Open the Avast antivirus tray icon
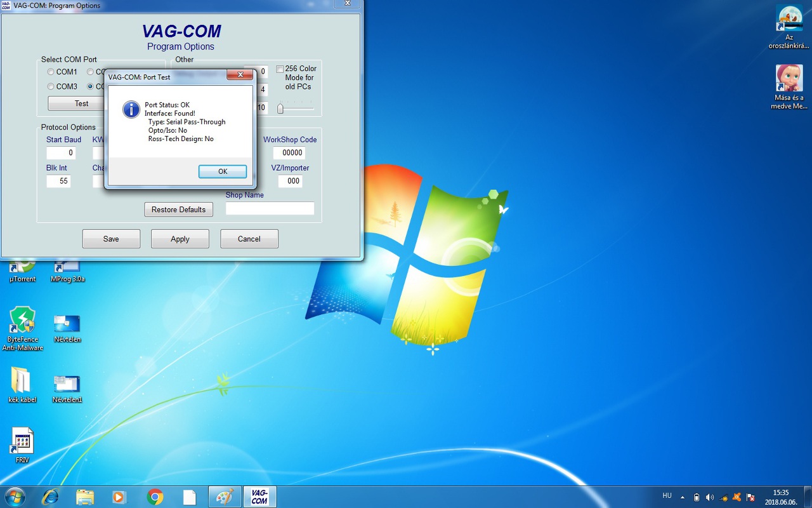The height and width of the screenshot is (508, 812). coord(737,497)
